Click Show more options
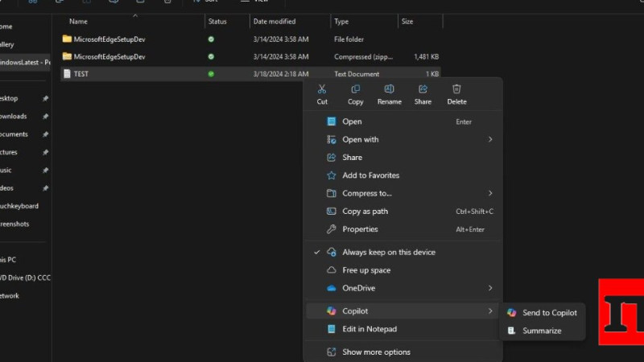644x362 pixels. (402, 352)
